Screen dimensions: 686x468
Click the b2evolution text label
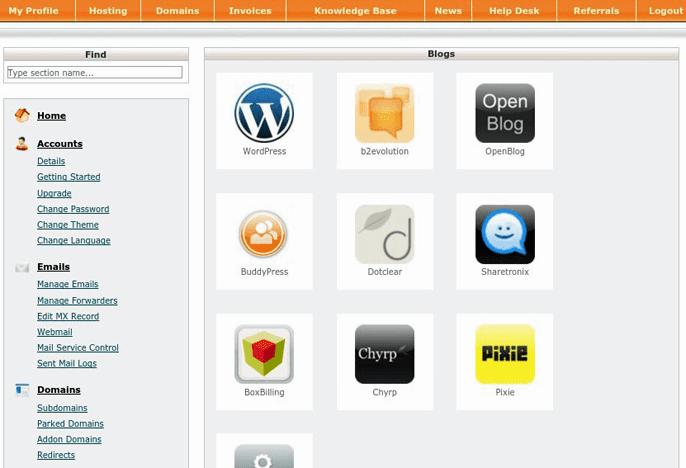click(385, 151)
